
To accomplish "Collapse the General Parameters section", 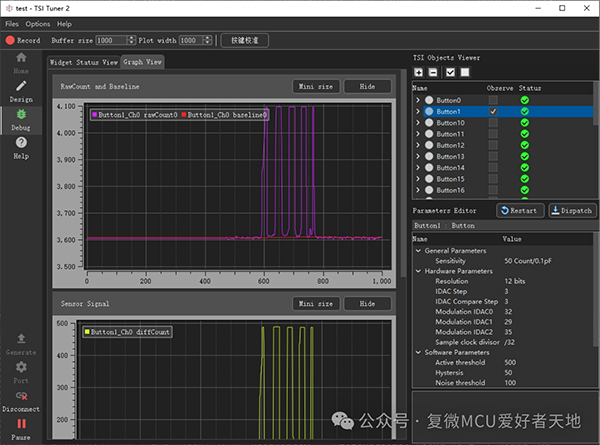I will 417,250.
